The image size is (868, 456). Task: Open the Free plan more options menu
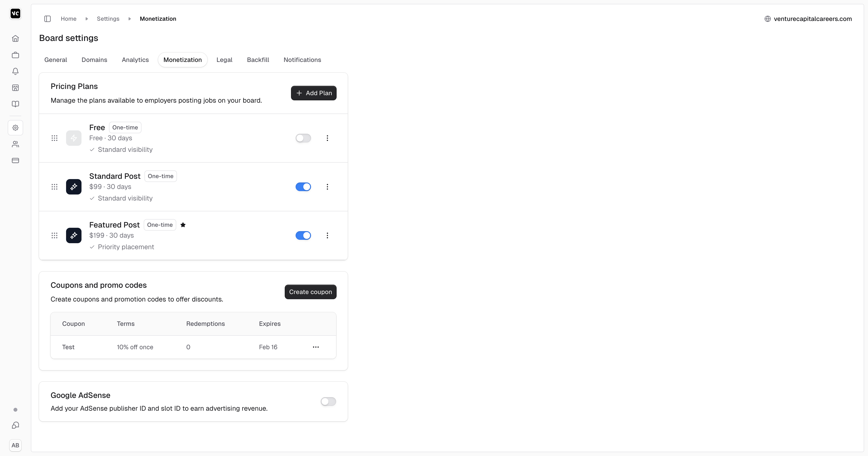tap(327, 138)
